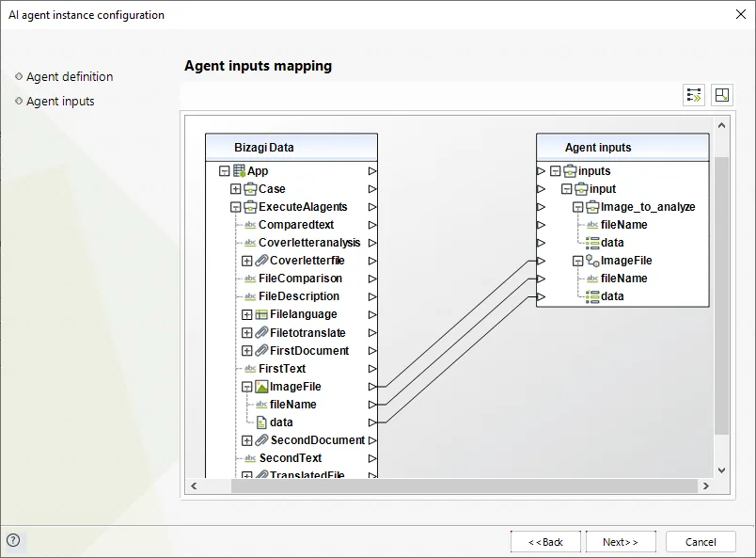This screenshot has height=558, width=756.
Task: Collapse the Image_to_analyze node
Action: tap(577, 207)
